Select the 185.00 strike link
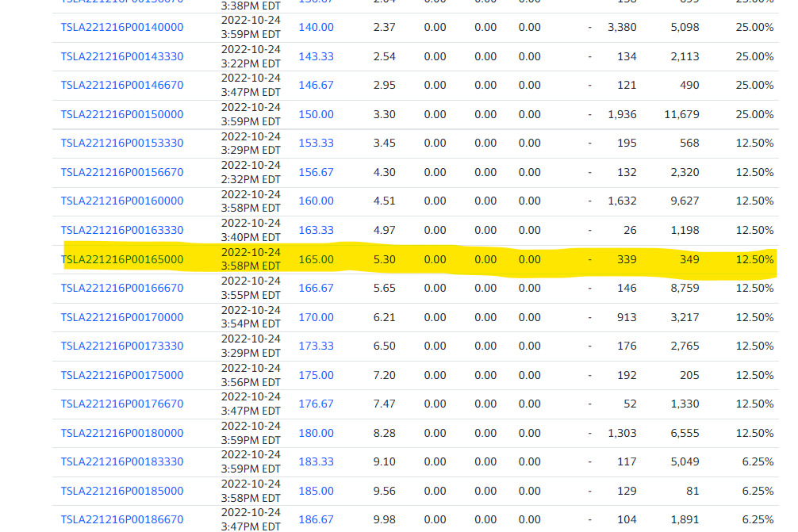This screenshot has height=532, width=798. point(316,492)
